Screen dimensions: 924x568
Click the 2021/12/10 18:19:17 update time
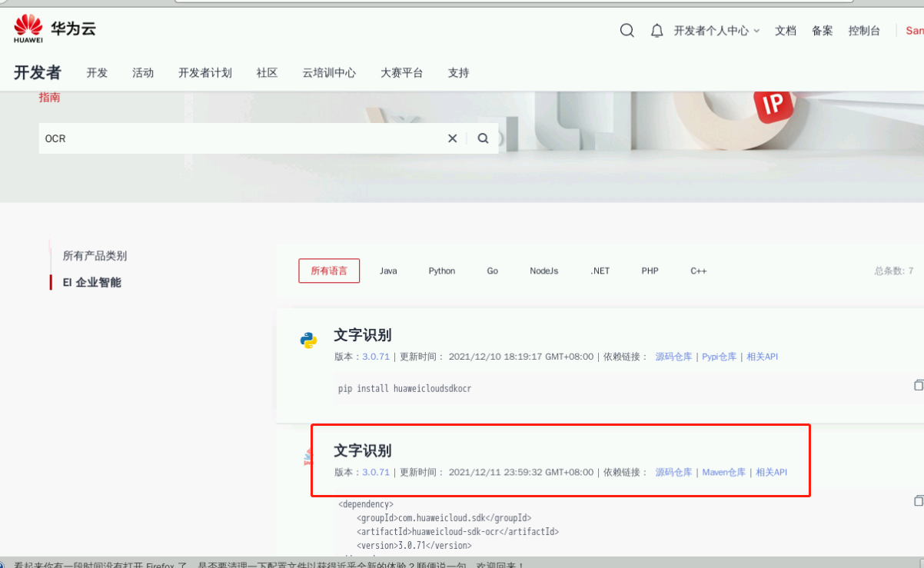click(521, 357)
